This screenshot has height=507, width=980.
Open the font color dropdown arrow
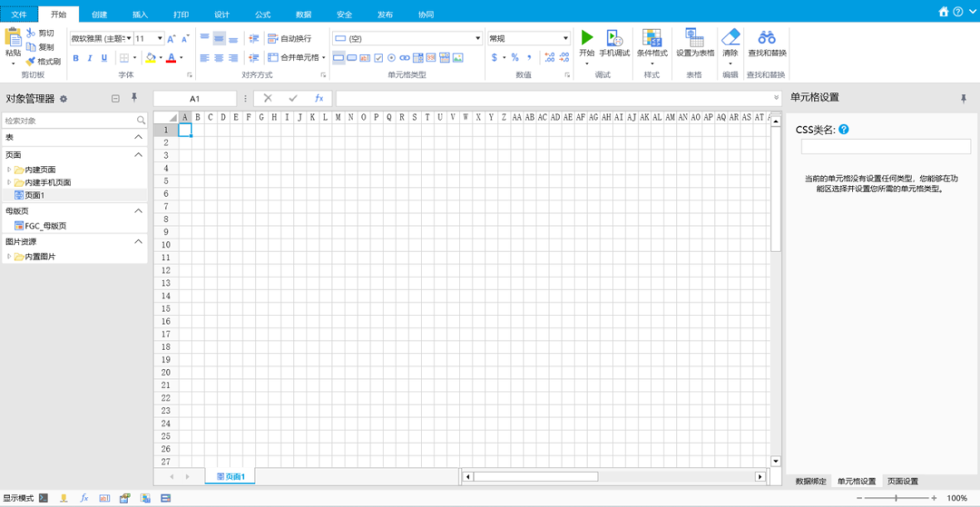click(181, 58)
